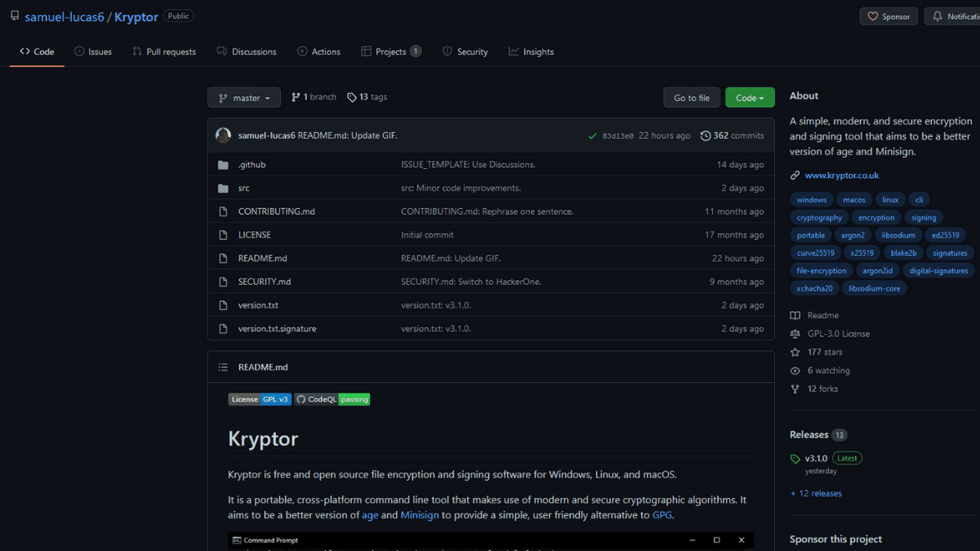The image size is (980, 551).
Task: Select the xchacha20 topic tag
Action: click(815, 288)
